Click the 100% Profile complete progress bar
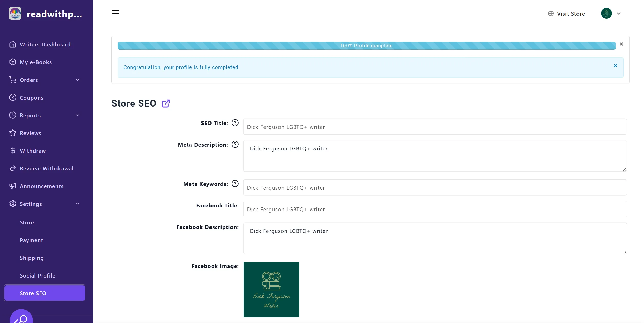Image resolution: width=644 pixels, height=323 pixels. click(x=366, y=46)
